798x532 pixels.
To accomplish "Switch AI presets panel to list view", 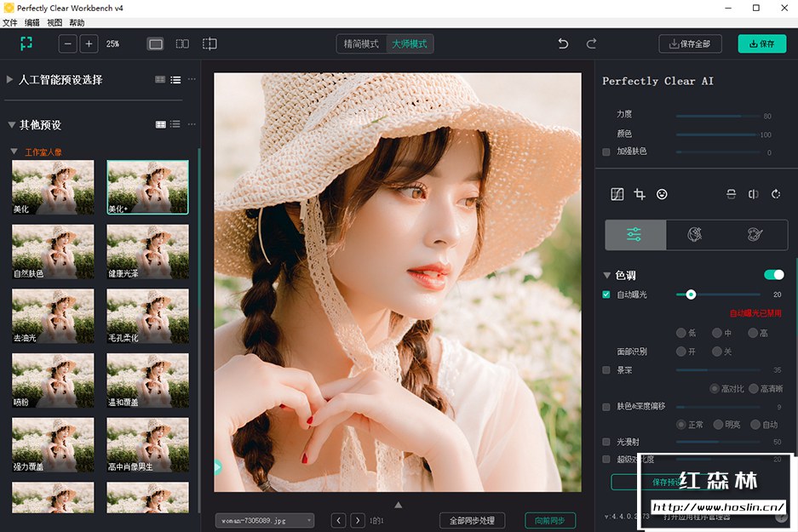I will [175, 79].
